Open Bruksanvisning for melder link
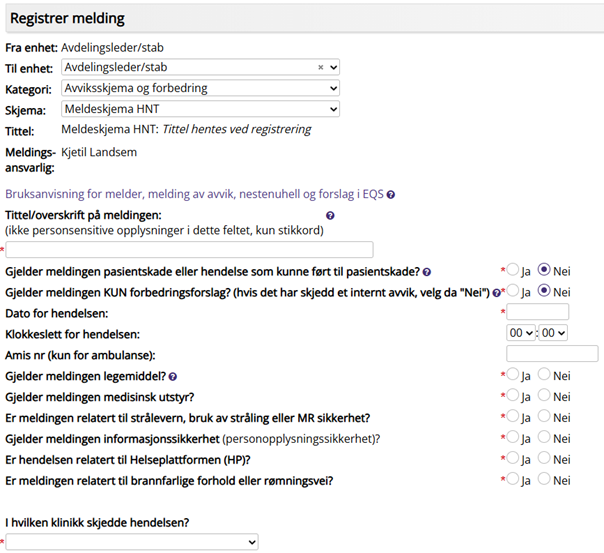604x553 pixels. pyautogui.click(x=195, y=194)
